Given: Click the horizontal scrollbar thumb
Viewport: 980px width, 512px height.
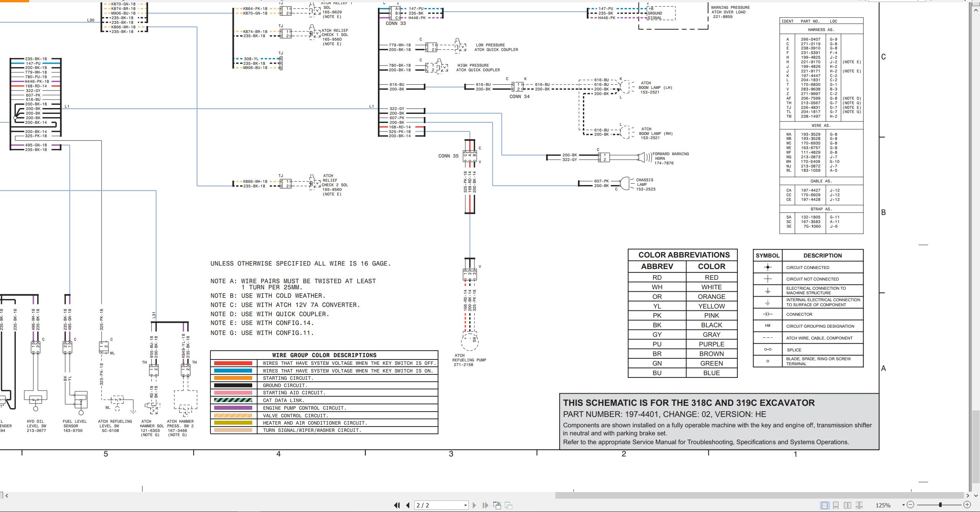Looking at the screenshot, I should point(760,496).
